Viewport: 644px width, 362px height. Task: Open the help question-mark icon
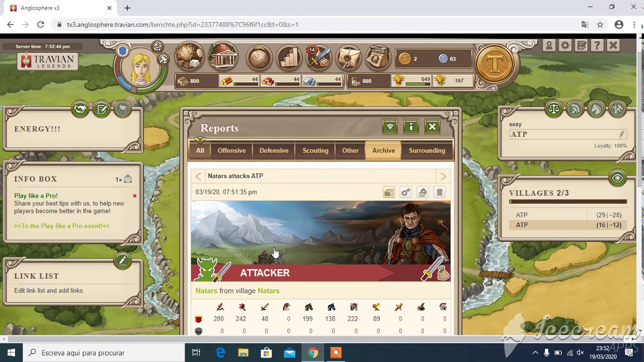[597, 45]
